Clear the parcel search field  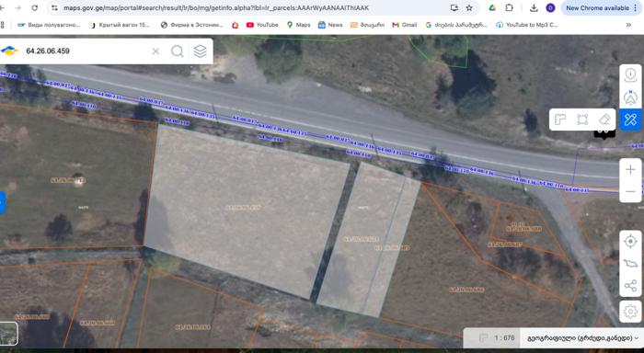(x=155, y=51)
